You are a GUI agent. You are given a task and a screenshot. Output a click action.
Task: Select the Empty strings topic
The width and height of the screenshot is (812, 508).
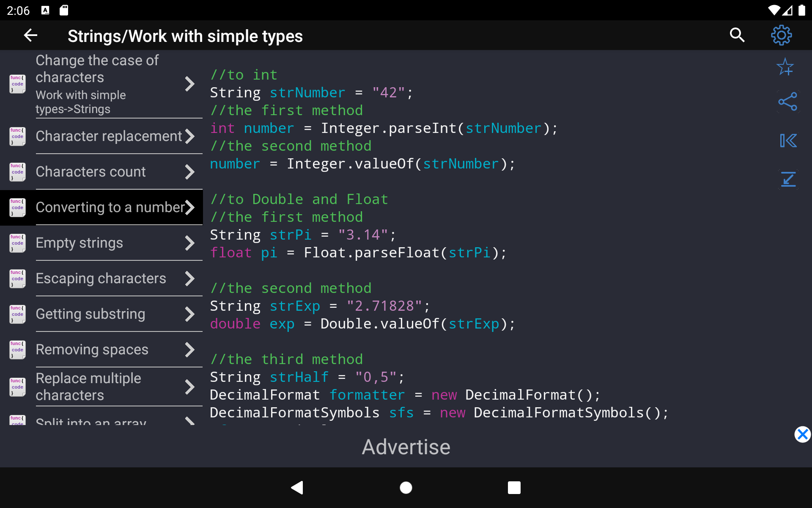101,243
